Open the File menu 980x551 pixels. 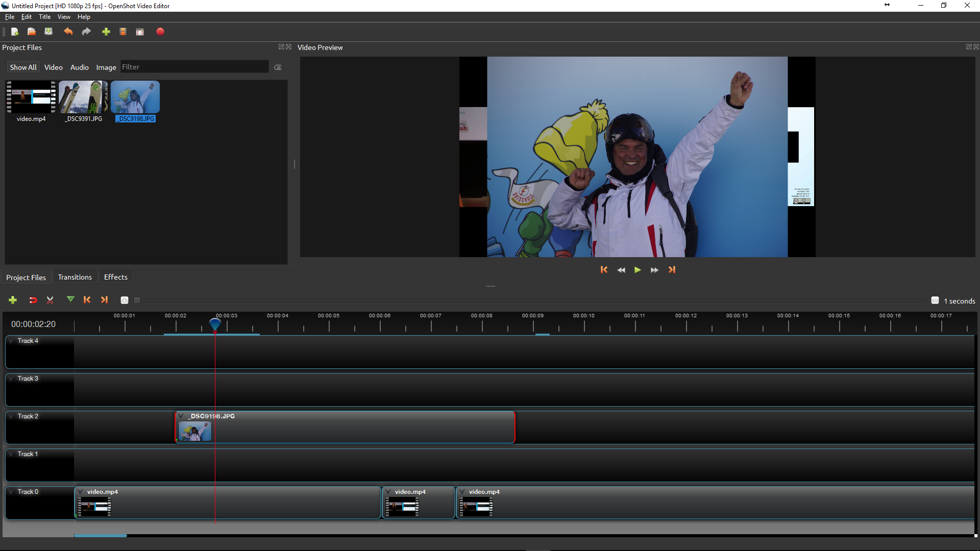(x=10, y=16)
